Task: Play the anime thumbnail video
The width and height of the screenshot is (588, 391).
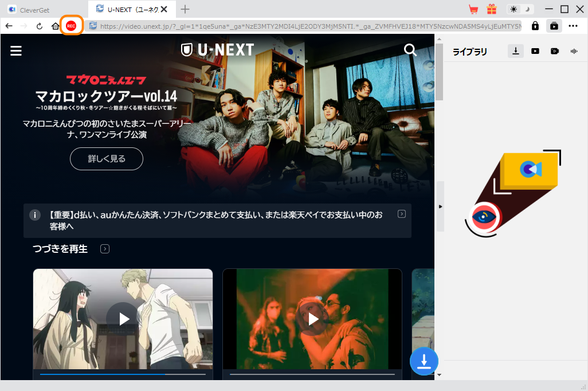Action: 123,319
